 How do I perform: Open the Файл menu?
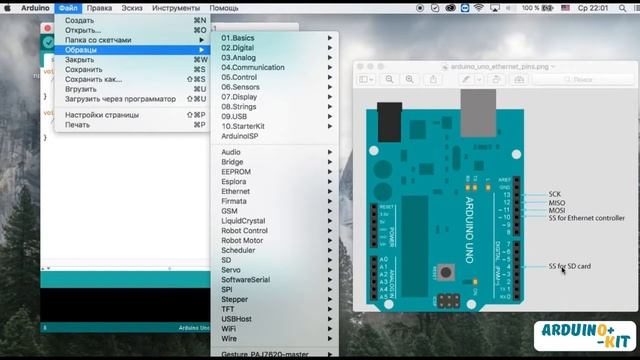(68, 8)
